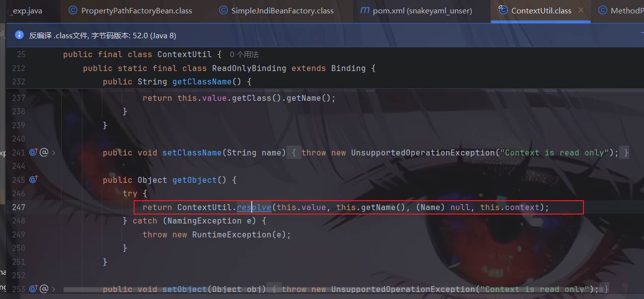Click the override gutter icon beside getObject line 245
This screenshot has width=644, height=299.
pos(34,180)
